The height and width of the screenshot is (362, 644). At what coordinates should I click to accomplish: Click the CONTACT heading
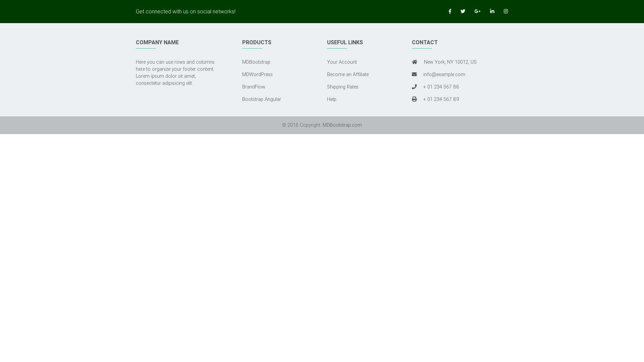[425, 43]
